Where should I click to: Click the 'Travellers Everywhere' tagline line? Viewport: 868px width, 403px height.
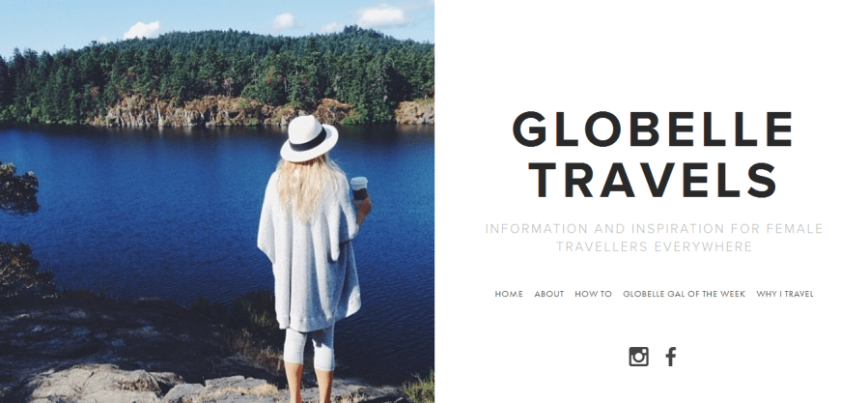(x=655, y=246)
